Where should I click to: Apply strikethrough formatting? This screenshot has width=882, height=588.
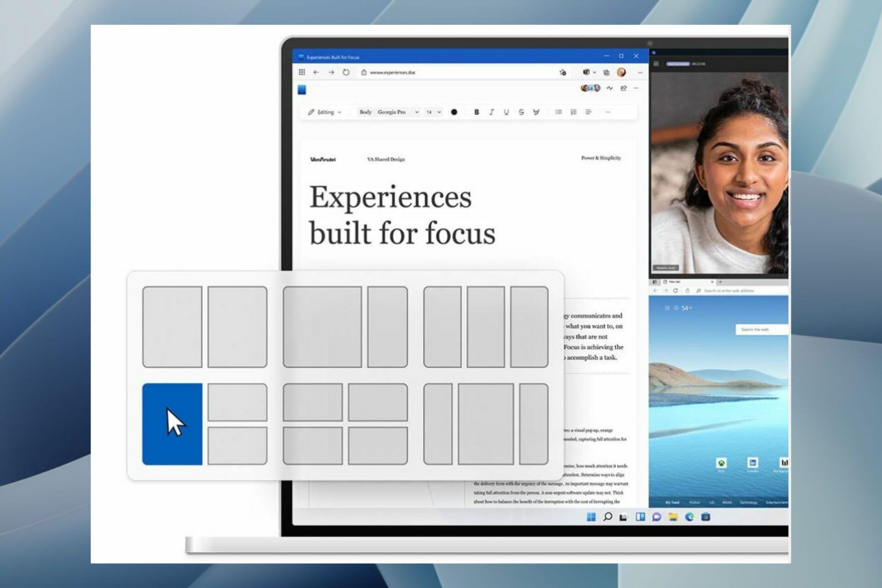[x=521, y=112]
